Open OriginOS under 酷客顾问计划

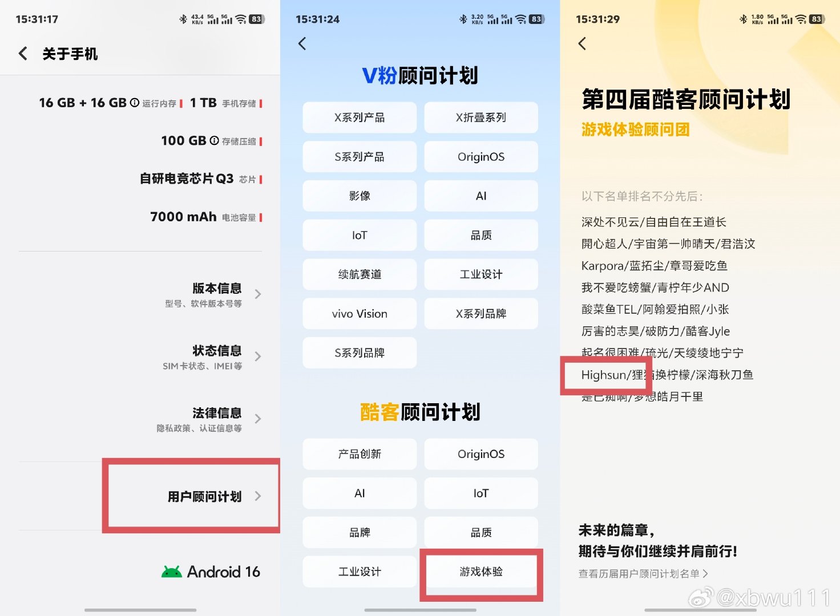[x=481, y=454]
